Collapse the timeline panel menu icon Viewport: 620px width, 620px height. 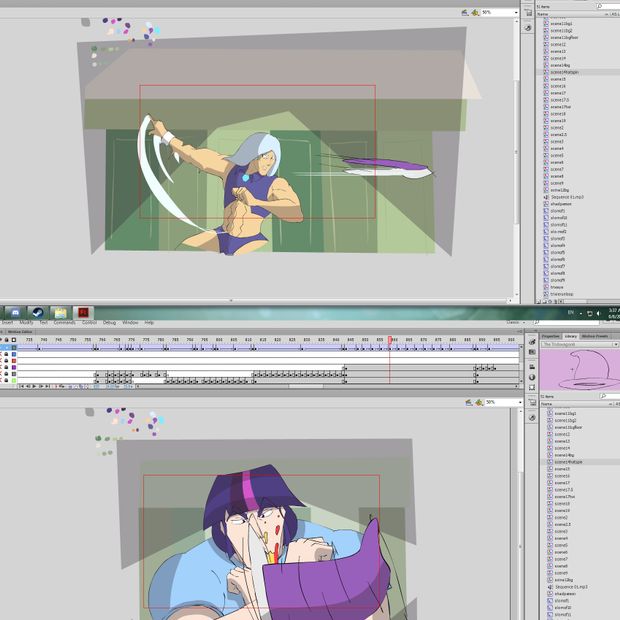(x=520, y=332)
